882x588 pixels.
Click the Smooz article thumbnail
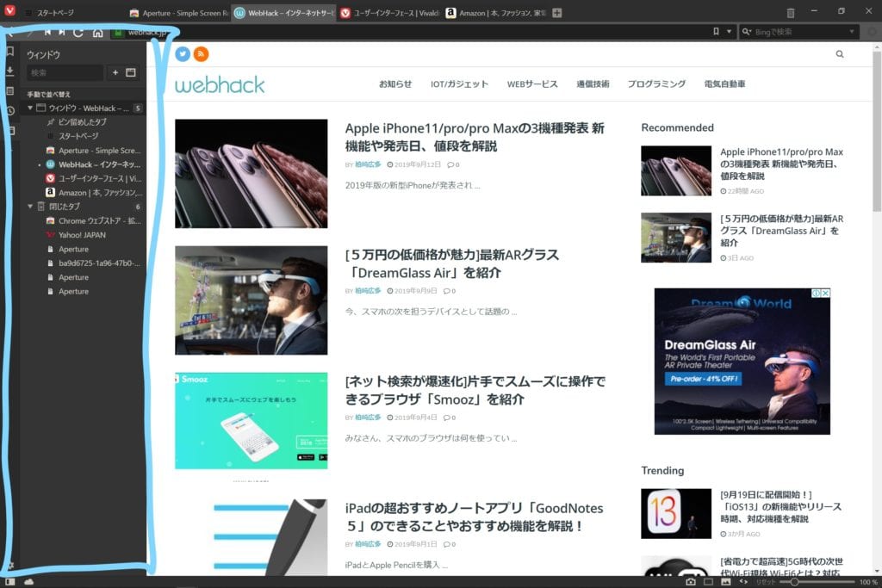251,420
